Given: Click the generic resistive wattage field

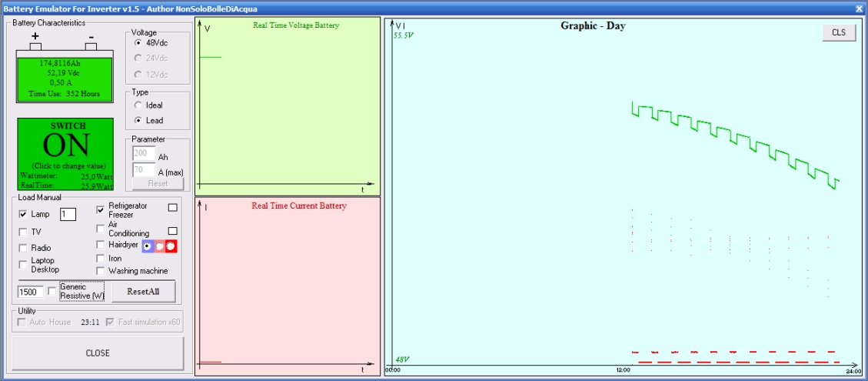Looking at the screenshot, I should click(30, 292).
